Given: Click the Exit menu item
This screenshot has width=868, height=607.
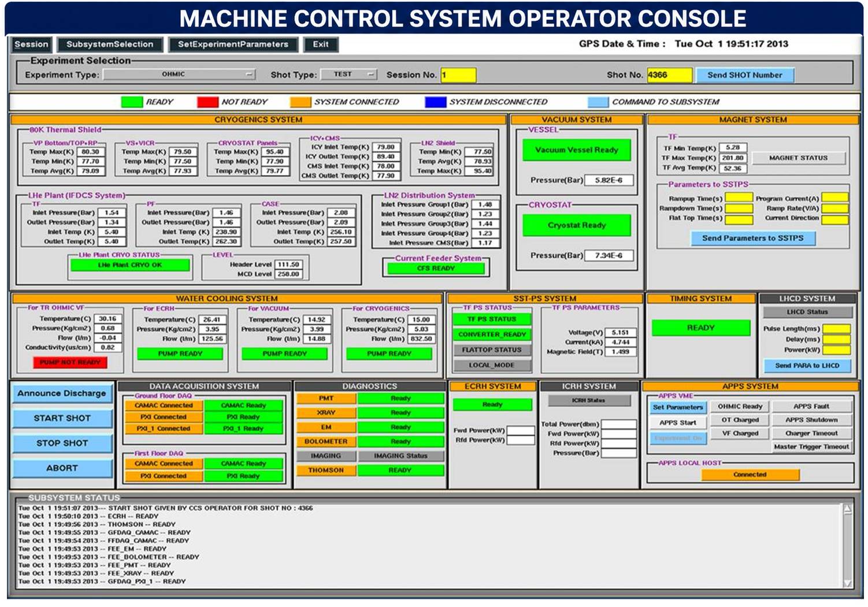Looking at the screenshot, I should 321,44.
